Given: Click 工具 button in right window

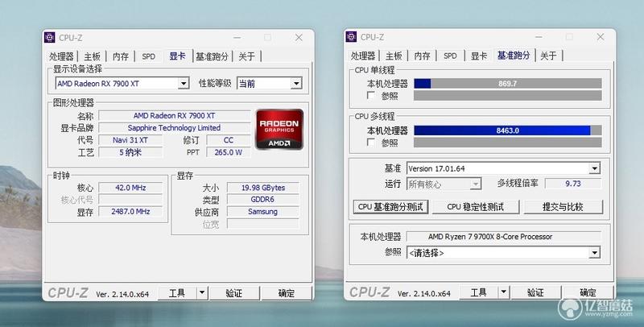Looking at the screenshot, I should 478,292.
